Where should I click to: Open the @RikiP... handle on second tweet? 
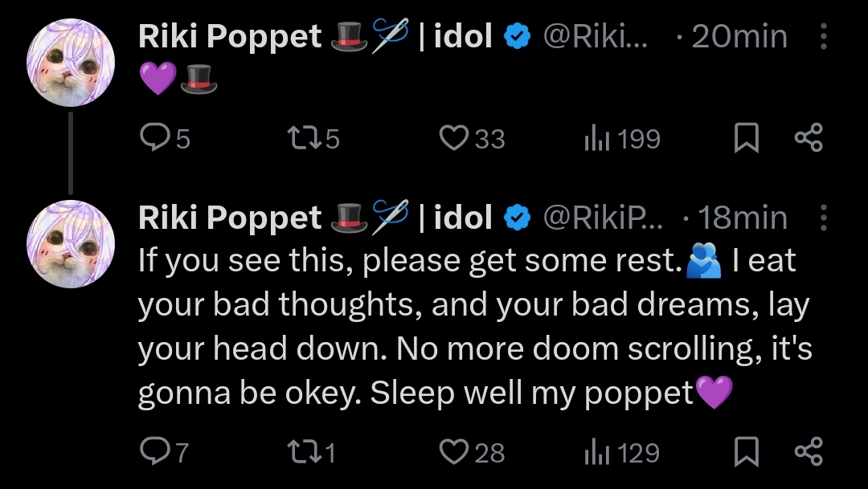pos(604,218)
